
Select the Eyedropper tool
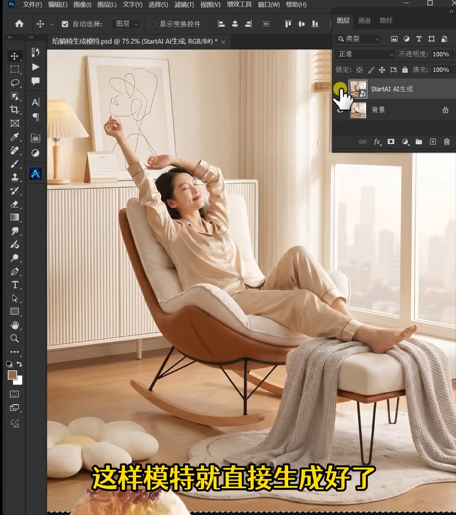pyautogui.click(x=14, y=137)
